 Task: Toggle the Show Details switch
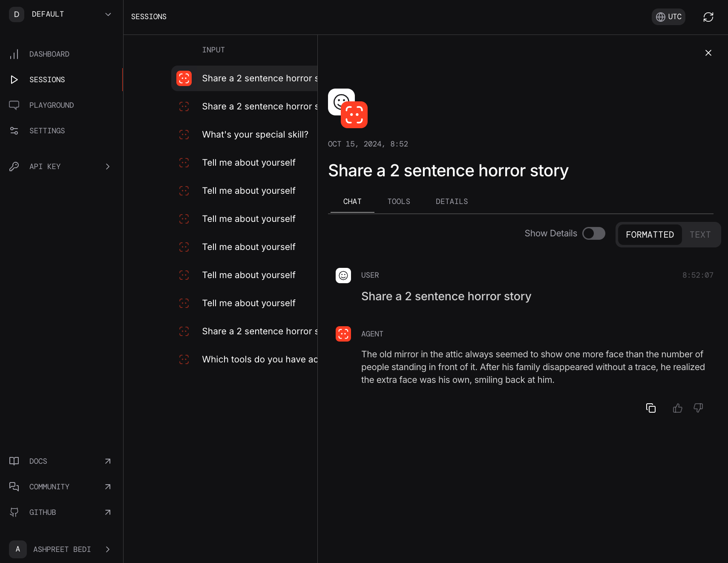tap(594, 233)
